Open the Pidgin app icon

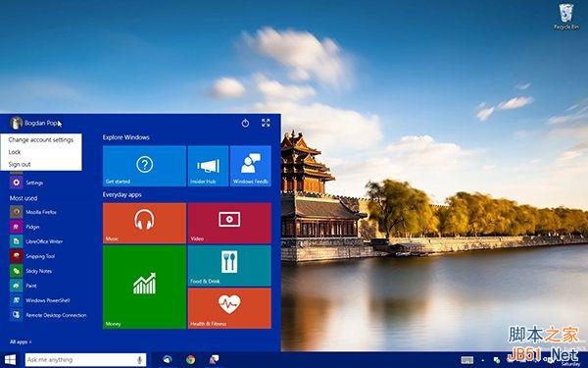(16, 227)
